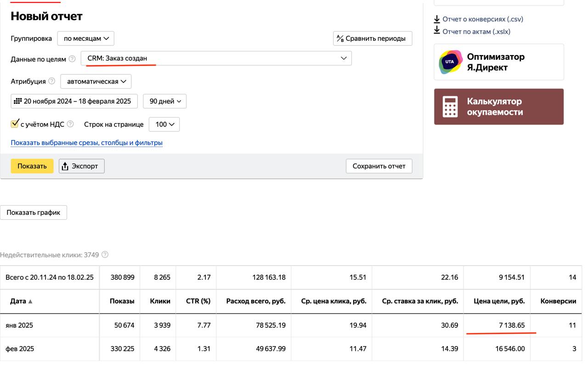The image size is (588, 365).
Task: Open Показать выбранные срезы, столбцы и фильтры link
Action: [x=87, y=143]
